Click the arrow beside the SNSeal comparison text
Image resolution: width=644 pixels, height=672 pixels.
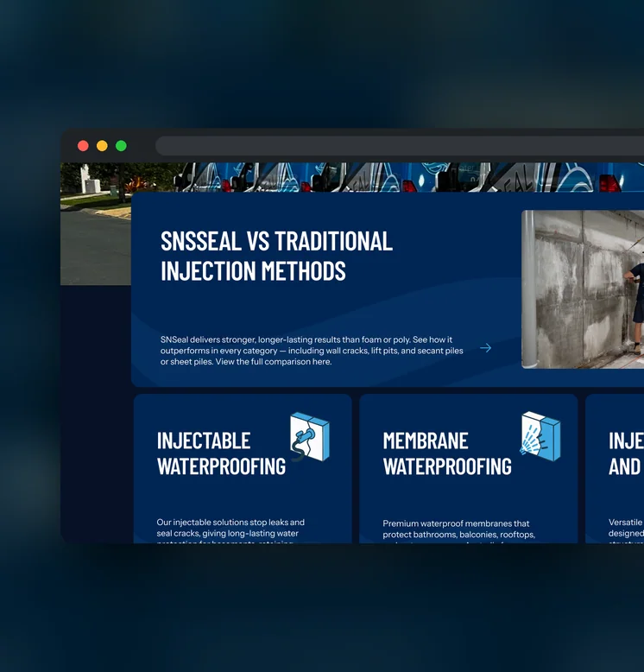[485, 348]
